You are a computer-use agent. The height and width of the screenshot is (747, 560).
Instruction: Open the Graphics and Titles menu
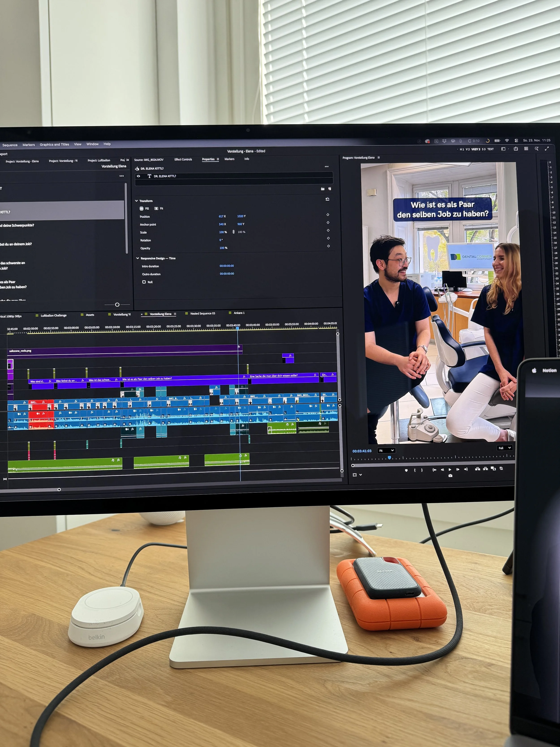(x=54, y=145)
